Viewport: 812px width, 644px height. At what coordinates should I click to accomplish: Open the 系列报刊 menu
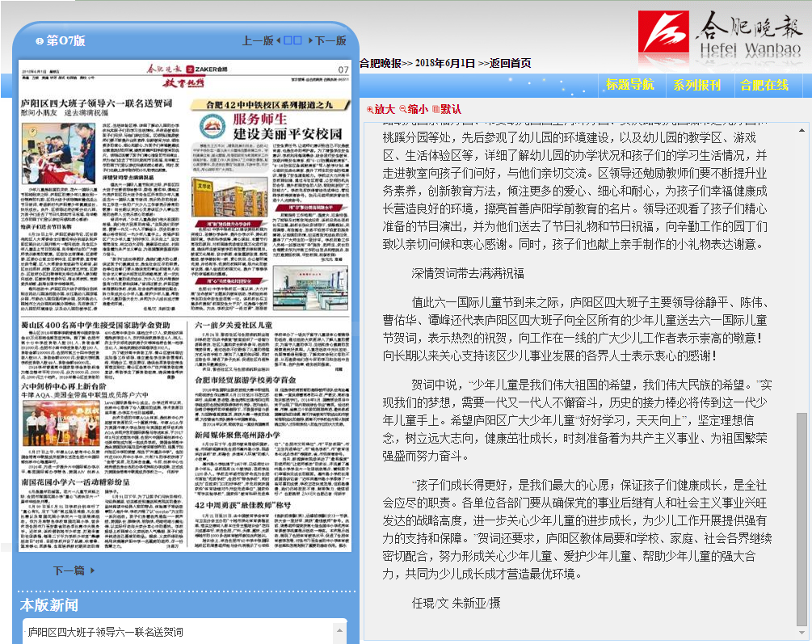(697, 85)
